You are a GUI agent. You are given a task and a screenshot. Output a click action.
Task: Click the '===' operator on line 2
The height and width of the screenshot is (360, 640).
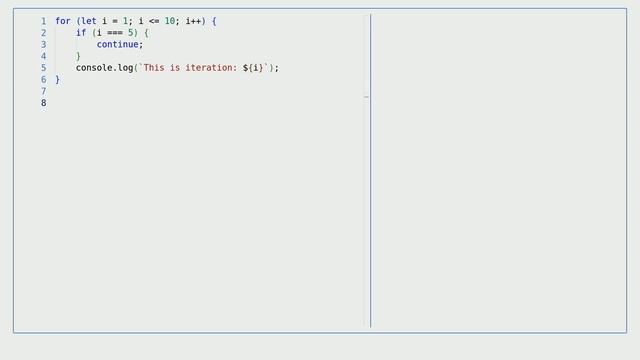click(x=115, y=33)
